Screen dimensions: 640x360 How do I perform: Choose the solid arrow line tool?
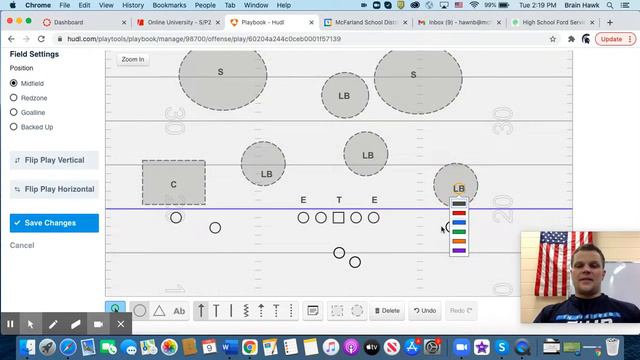tap(201, 311)
